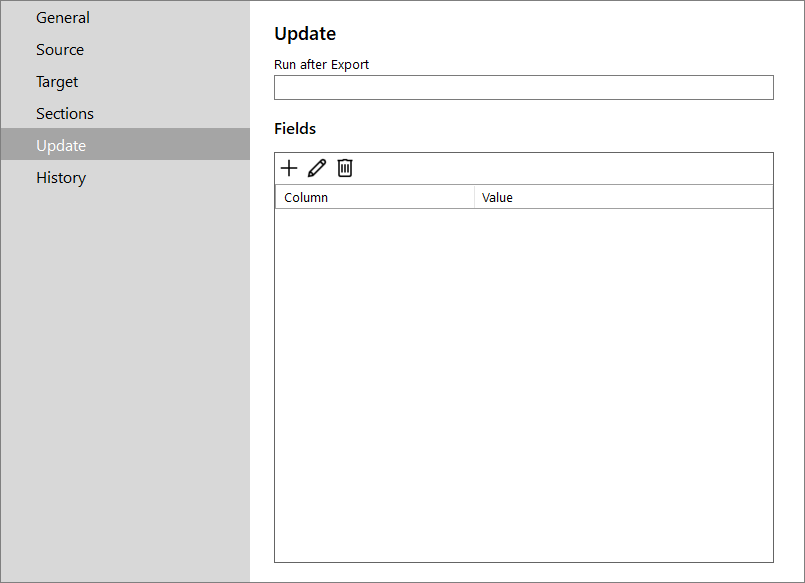Click empty toolbar space beside the trash icon
Screen dimensions: 805x583
click(x=563, y=168)
